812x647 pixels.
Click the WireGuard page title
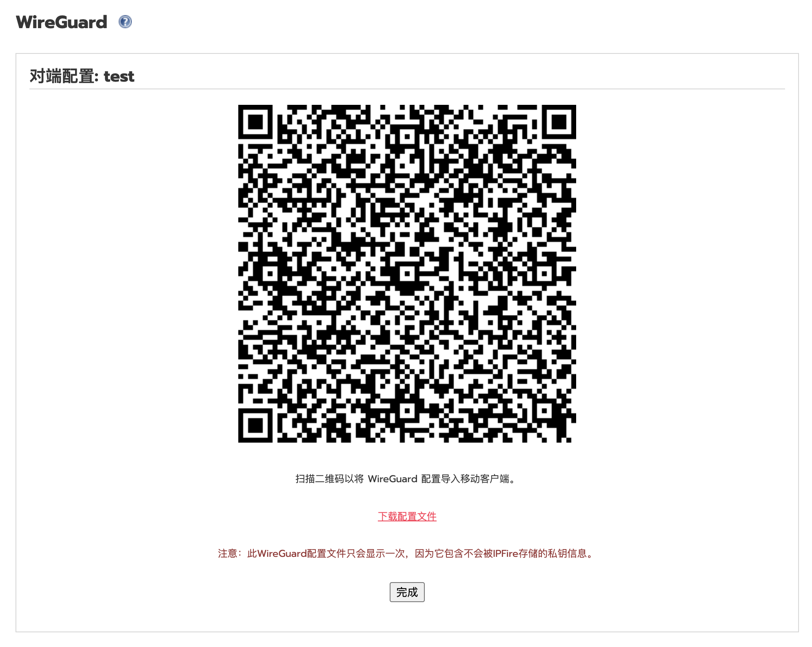(x=62, y=22)
